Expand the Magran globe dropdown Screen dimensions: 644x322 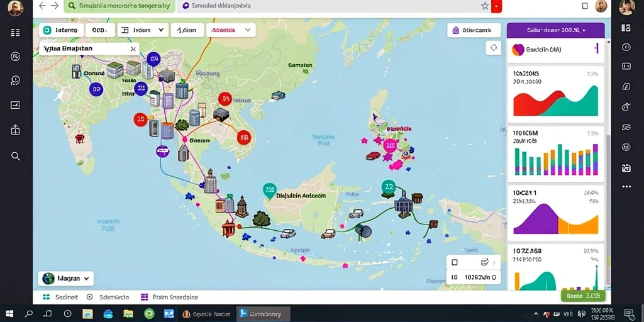point(66,278)
